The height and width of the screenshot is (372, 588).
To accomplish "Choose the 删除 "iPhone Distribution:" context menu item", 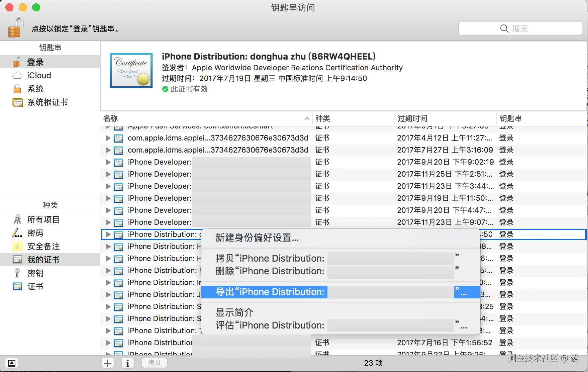I will 340,271.
